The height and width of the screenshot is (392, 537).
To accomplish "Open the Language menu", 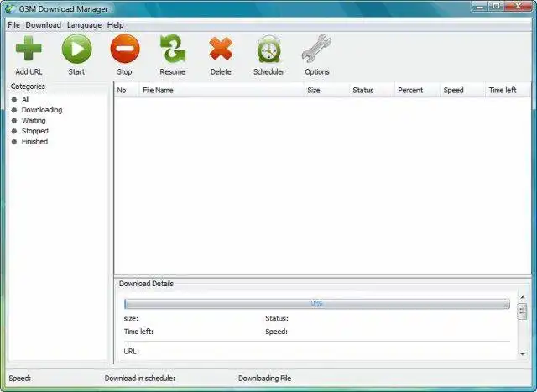I will 84,25.
